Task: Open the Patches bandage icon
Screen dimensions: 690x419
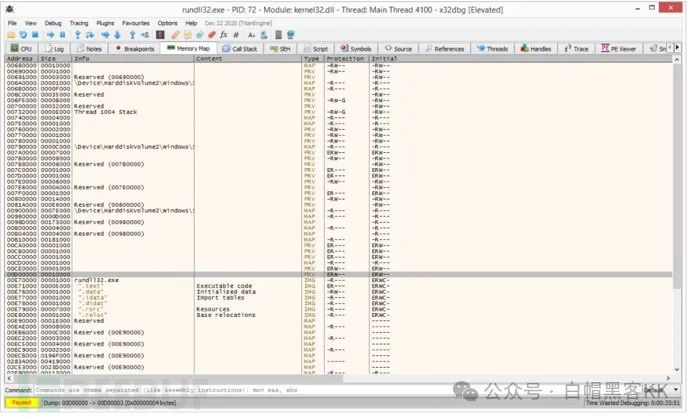Action: point(175,35)
